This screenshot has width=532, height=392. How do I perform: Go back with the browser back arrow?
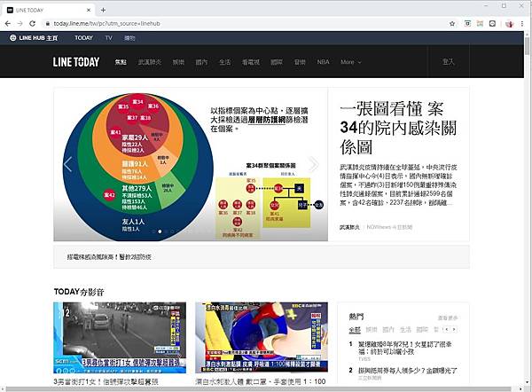[8, 23]
